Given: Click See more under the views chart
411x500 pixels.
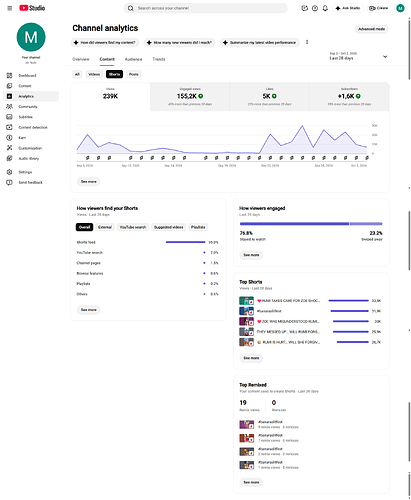Looking at the screenshot, I should click(x=89, y=181).
